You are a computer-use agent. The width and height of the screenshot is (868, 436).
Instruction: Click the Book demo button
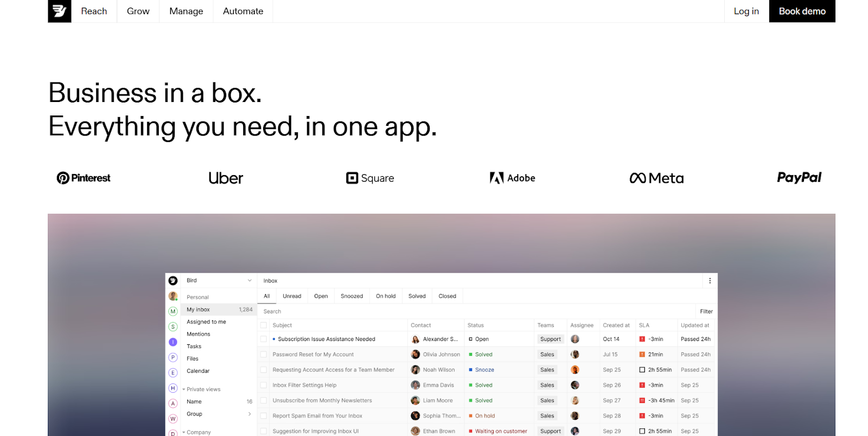point(802,11)
